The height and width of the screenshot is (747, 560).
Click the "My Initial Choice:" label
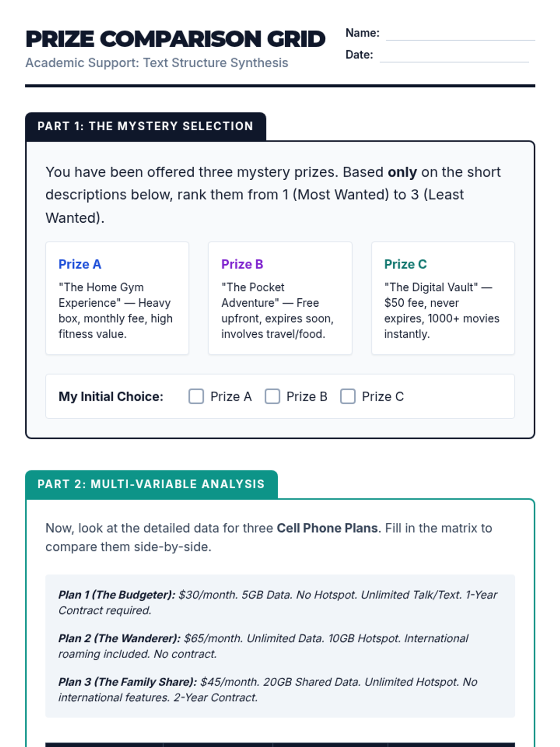click(x=111, y=396)
